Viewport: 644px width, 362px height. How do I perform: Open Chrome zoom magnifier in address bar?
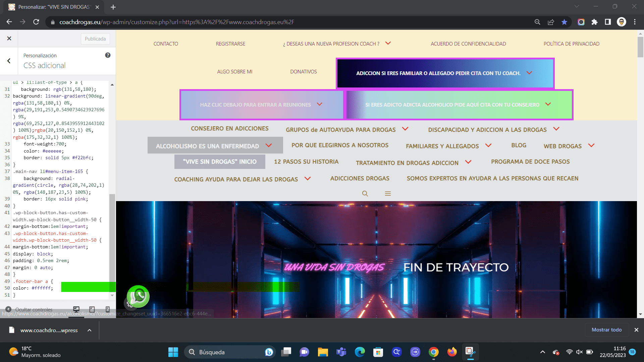(x=537, y=22)
